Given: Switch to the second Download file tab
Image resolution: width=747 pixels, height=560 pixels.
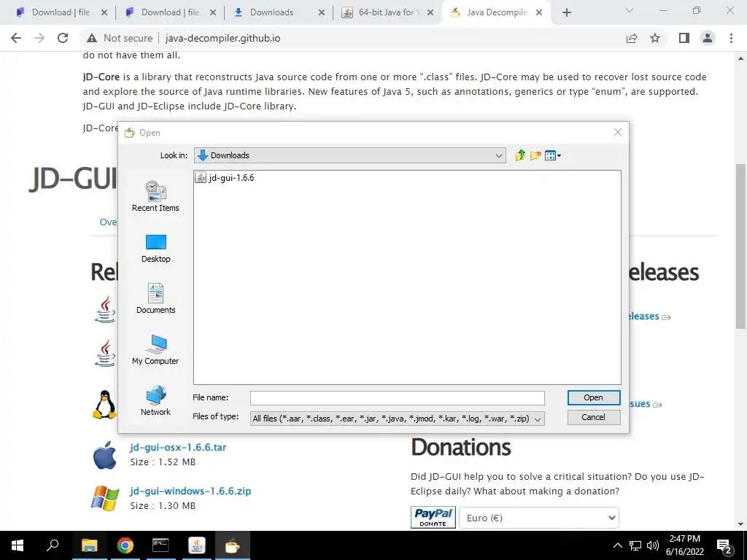Looking at the screenshot, I should [171, 12].
